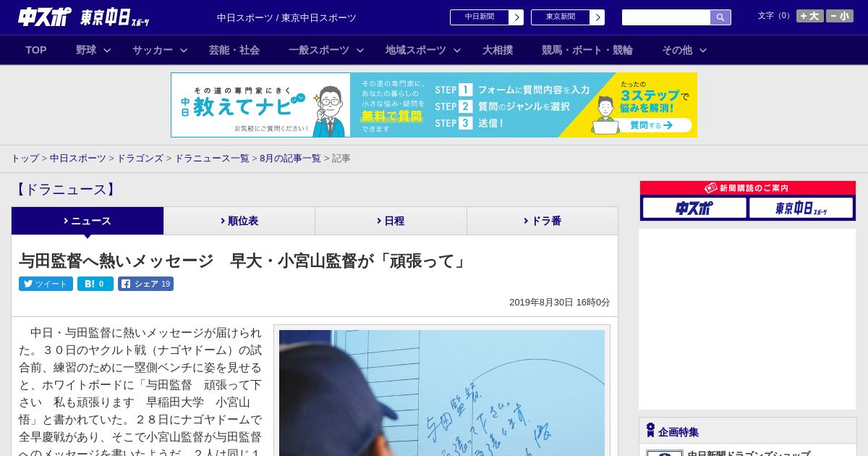Click the 企画特集 ribbon icon

pos(650,430)
